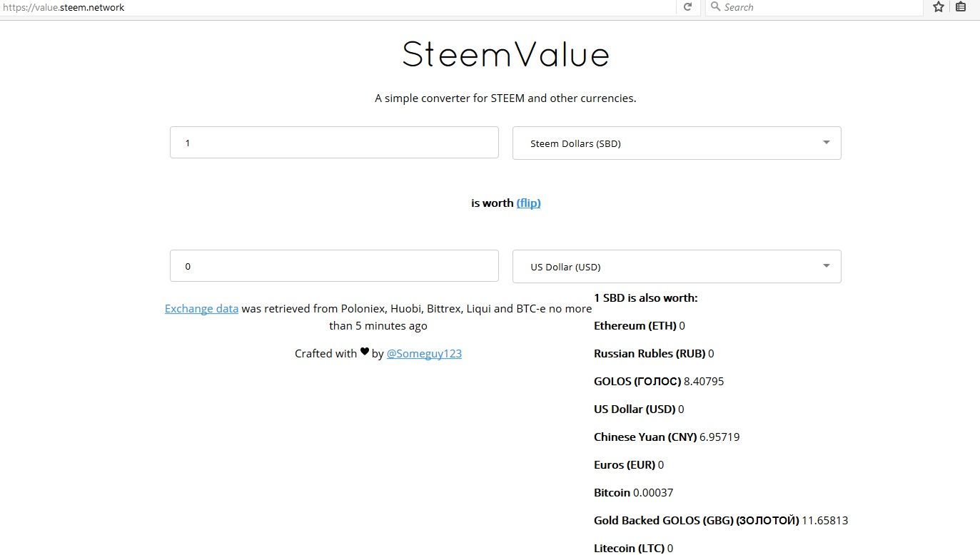Click the Gold Backed GOLOS (GBG) row
Screen dimensions: 980x555
721,521
